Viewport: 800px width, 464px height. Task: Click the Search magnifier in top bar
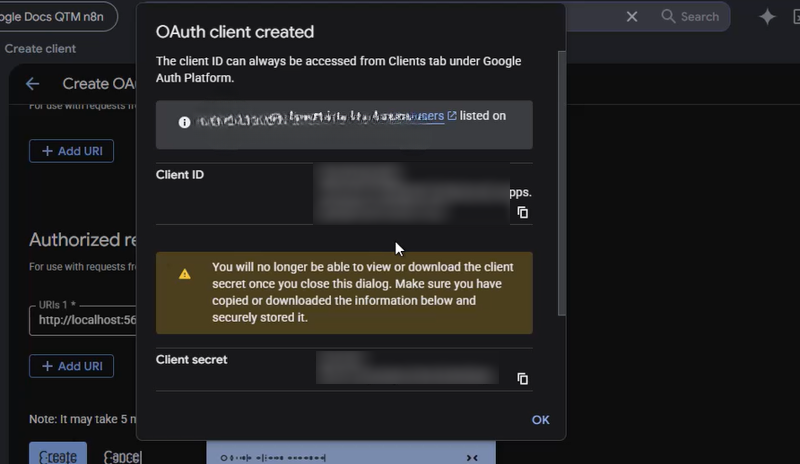(x=668, y=16)
